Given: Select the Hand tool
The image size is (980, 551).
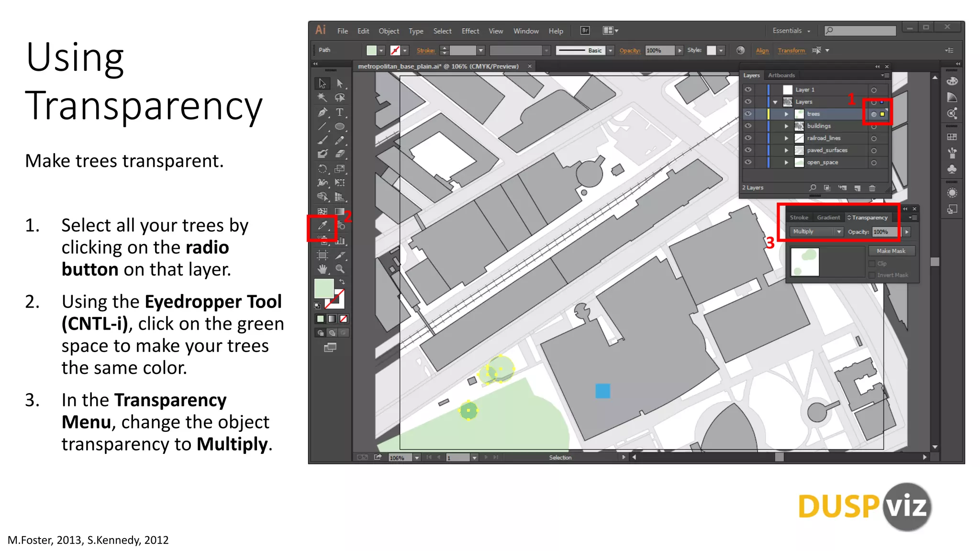Looking at the screenshot, I should (323, 269).
